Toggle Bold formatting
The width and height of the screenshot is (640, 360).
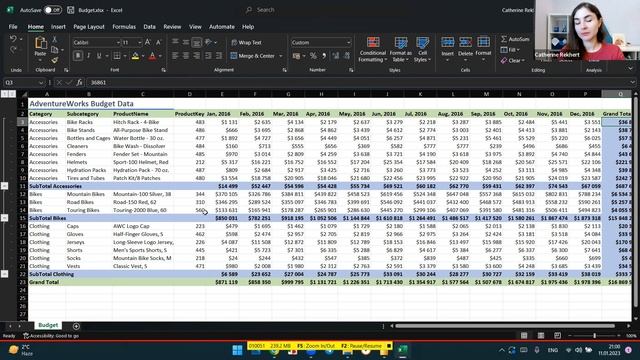tap(78, 56)
